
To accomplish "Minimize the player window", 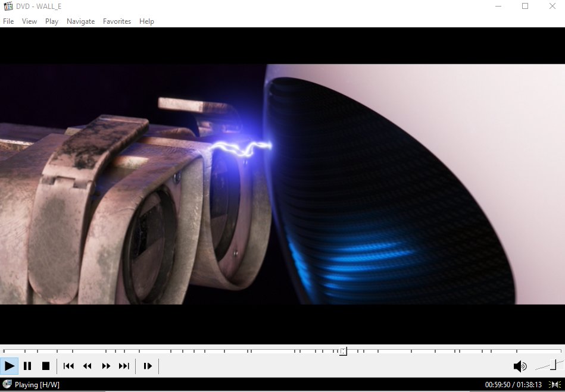I will pyautogui.click(x=498, y=6).
